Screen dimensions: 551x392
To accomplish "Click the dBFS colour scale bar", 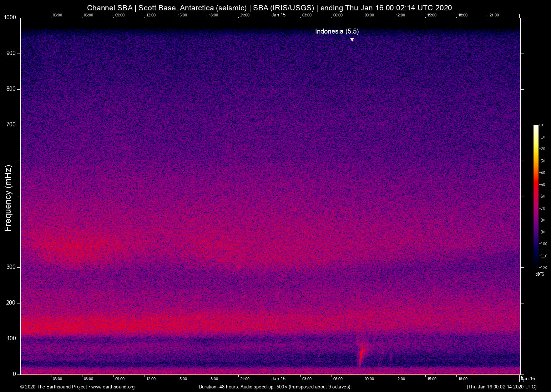I will pos(536,196).
